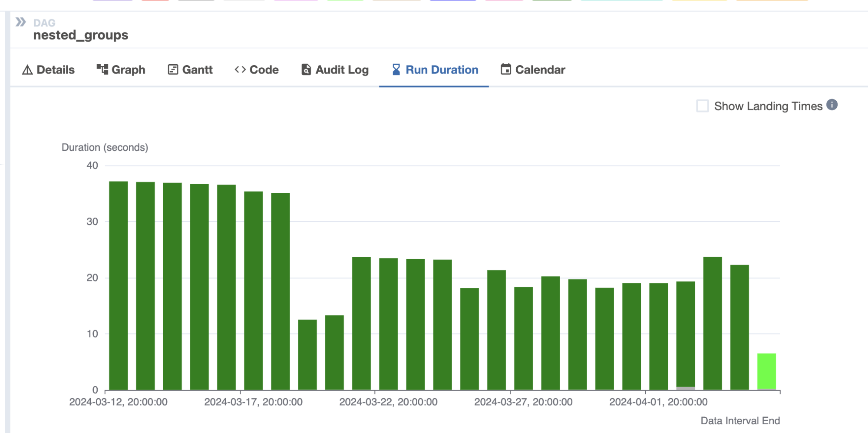The height and width of the screenshot is (433, 868).
Task: Click the Run Duration hourglass icon
Action: tap(396, 69)
